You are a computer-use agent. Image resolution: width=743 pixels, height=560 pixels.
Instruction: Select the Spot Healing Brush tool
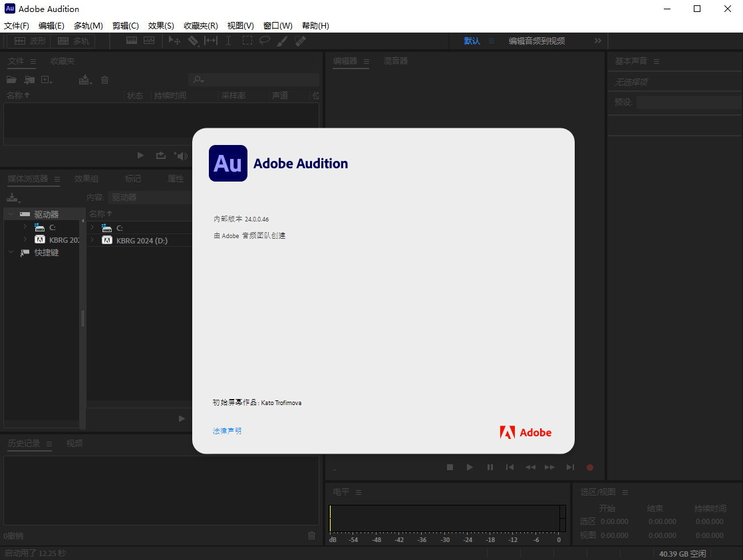pos(300,41)
